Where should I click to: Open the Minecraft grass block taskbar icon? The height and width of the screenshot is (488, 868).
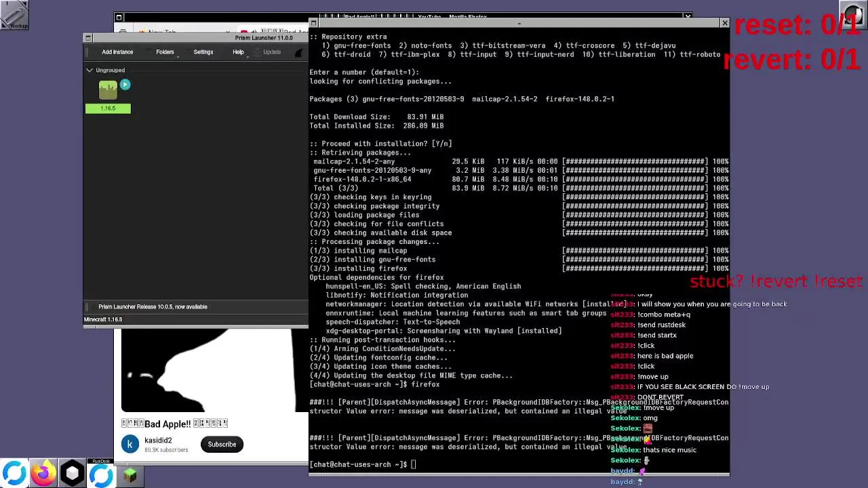[130, 475]
